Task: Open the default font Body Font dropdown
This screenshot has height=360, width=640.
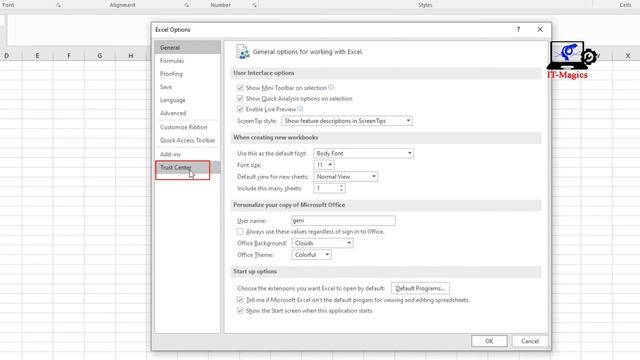Action: pyautogui.click(x=363, y=153)
